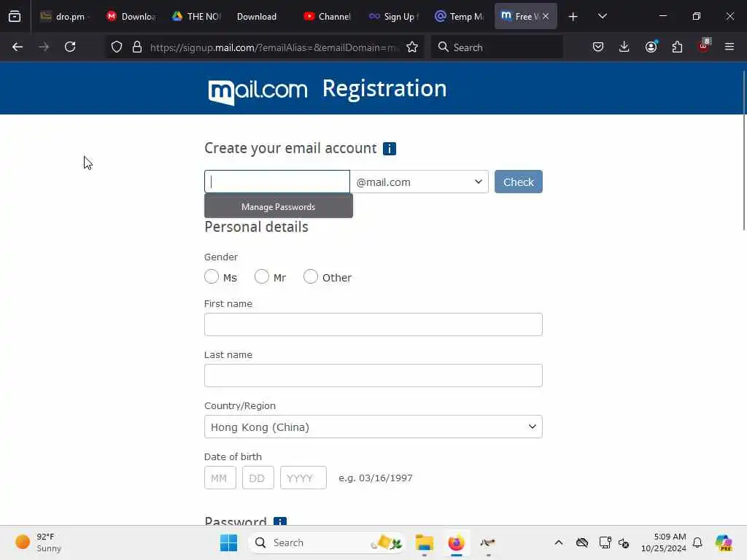Open uBlock Origin extension icon

[704, 46]
